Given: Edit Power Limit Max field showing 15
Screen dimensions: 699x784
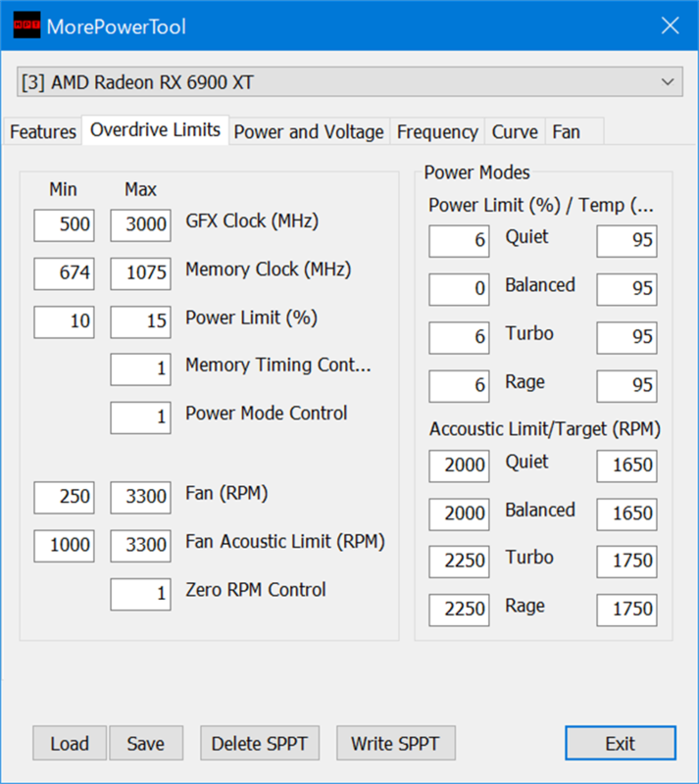Looking at the screenshot, I should pos(140,322).
